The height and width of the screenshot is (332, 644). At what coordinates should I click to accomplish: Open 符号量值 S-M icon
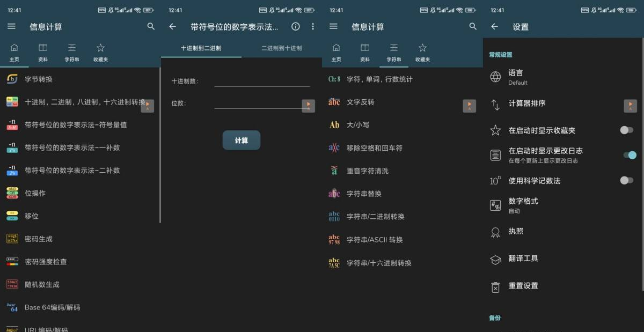coord(12,125)
